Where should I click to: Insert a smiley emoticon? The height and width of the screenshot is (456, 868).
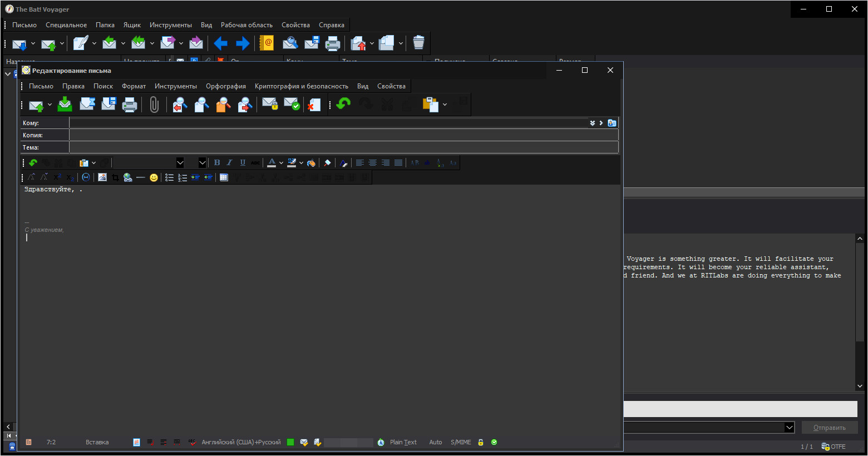[154, 177]
